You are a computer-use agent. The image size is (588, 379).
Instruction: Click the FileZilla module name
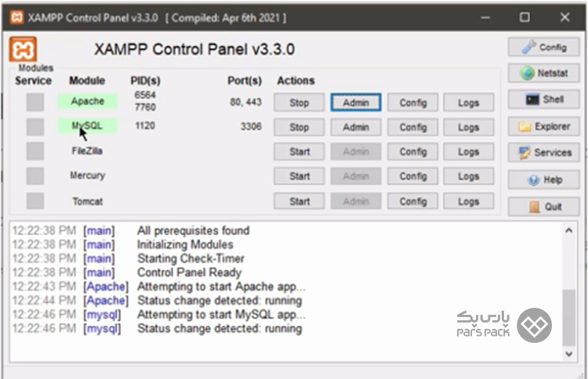pyautogui.click(x=87, y=151)
